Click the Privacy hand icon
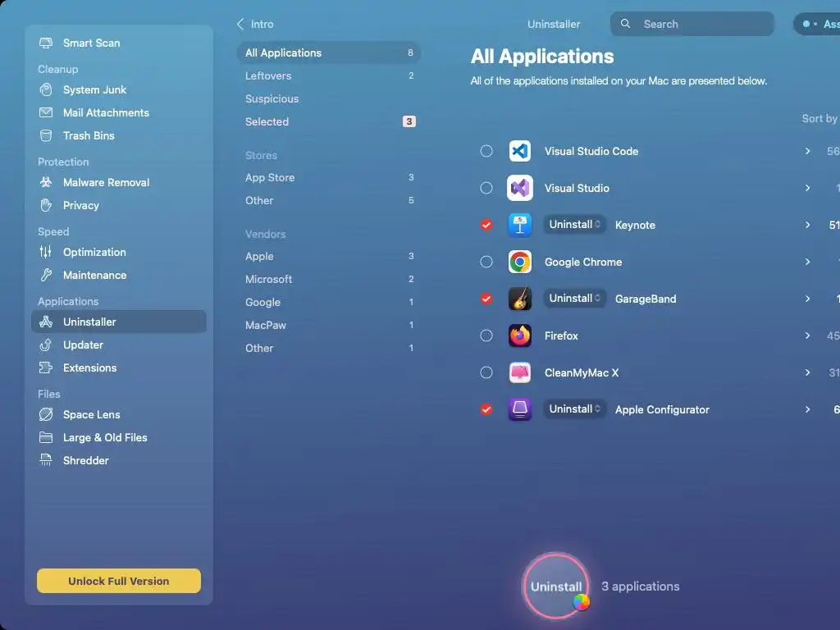Viewport: 840px width, 630px height. click(46, 205)
